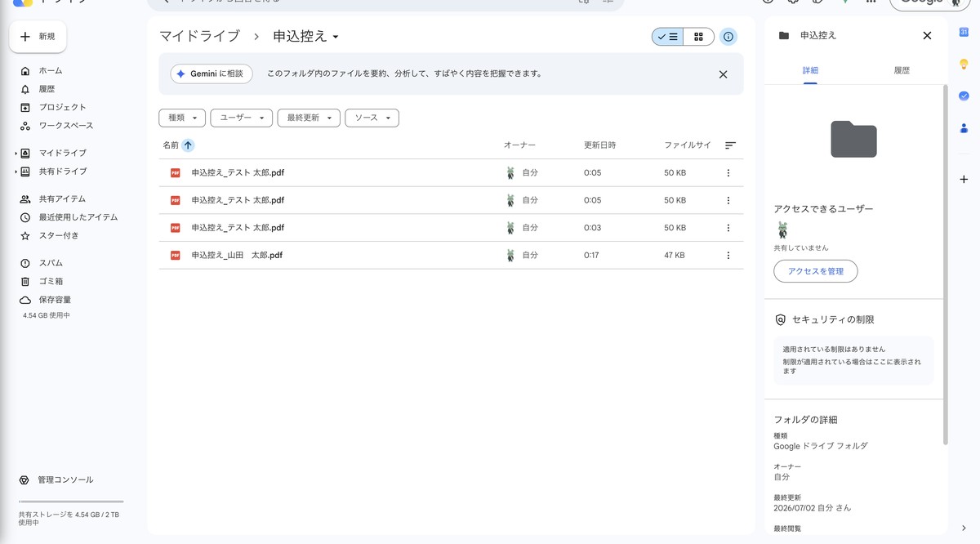Viewport: 980px width, 544px height.
Task: Open 最近使用したアイテム
Action: [x=78, y=217]
